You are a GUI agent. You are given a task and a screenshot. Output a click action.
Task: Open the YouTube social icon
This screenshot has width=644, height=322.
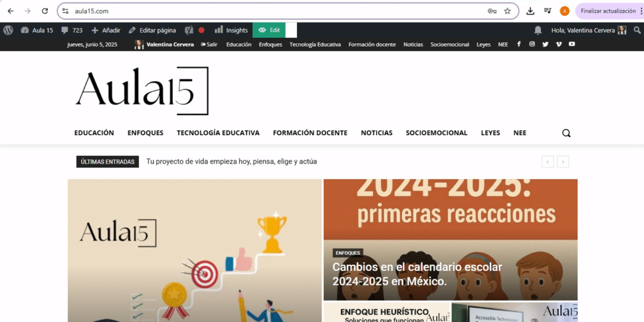coord(572,45)
